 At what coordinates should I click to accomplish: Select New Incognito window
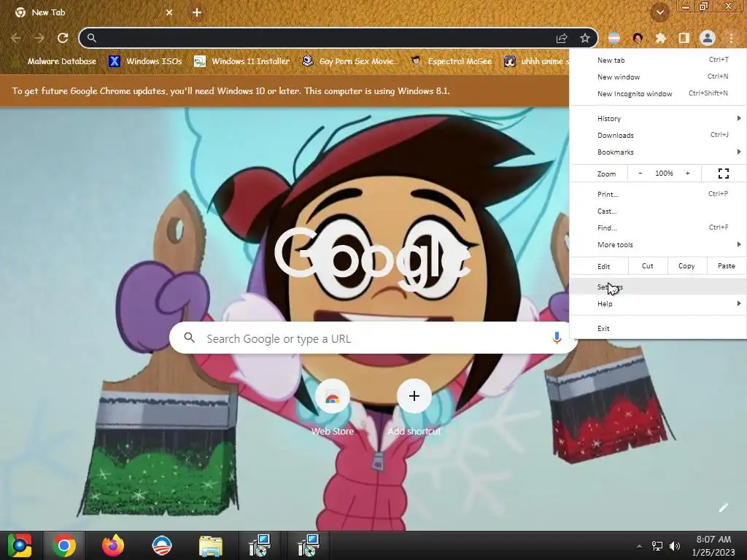658,93
